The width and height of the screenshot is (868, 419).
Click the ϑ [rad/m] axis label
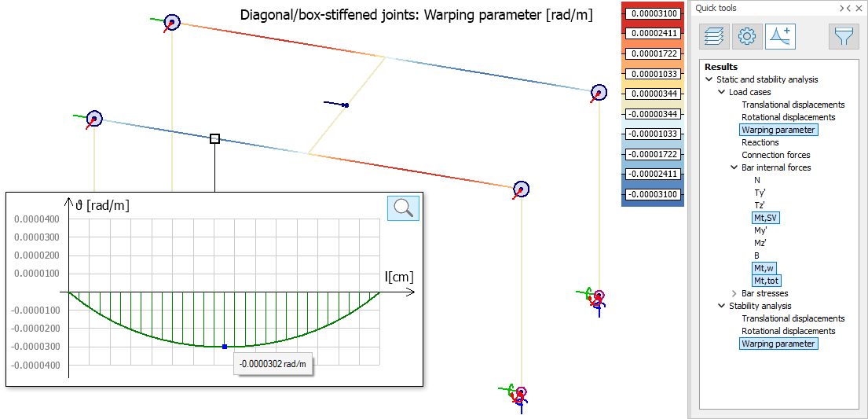pyautogui.click(x=102, y=206)
